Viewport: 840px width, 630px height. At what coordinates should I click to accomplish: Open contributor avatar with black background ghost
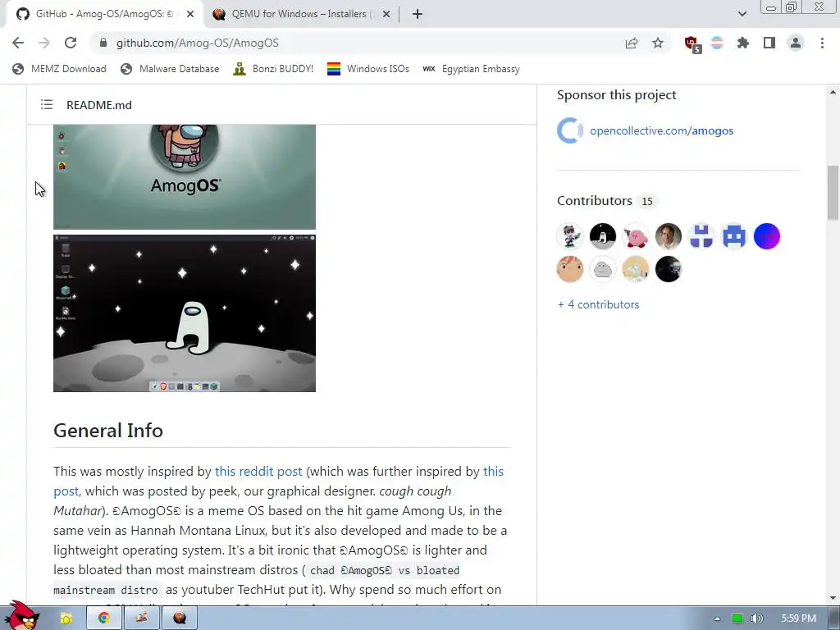point(603,236)
